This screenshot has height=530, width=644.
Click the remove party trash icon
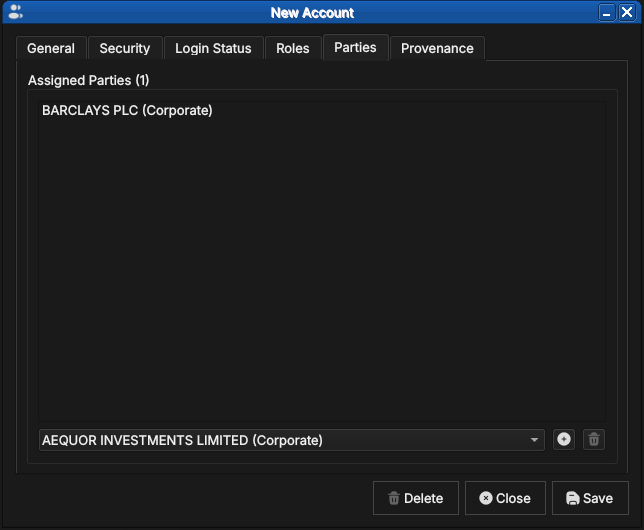tap(594, 440)
